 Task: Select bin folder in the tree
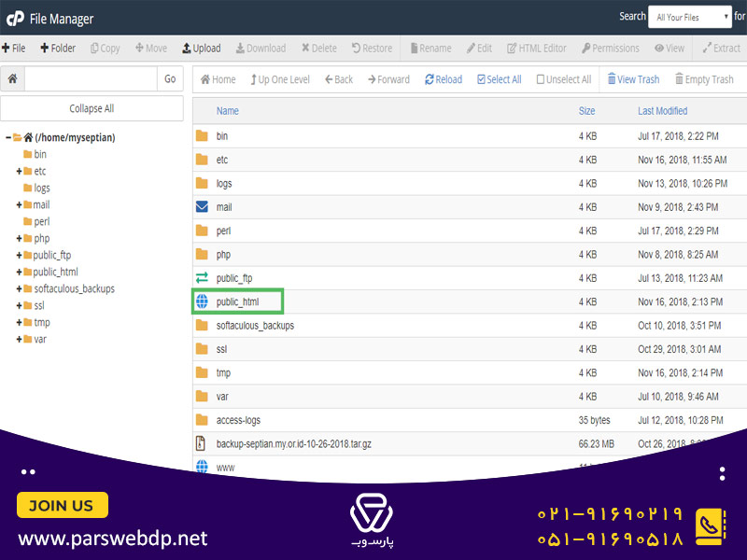coord(35,154)
